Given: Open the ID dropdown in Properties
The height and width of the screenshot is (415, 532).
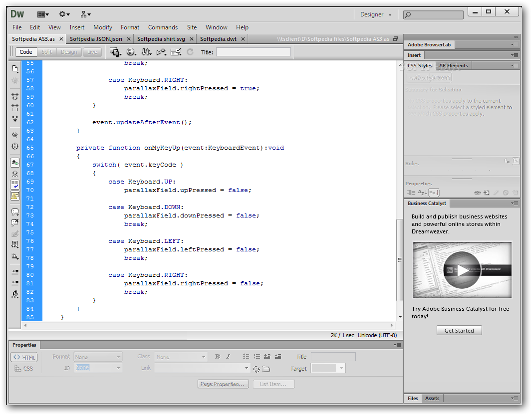Looking at the screenshot, I should click(98, 368).
